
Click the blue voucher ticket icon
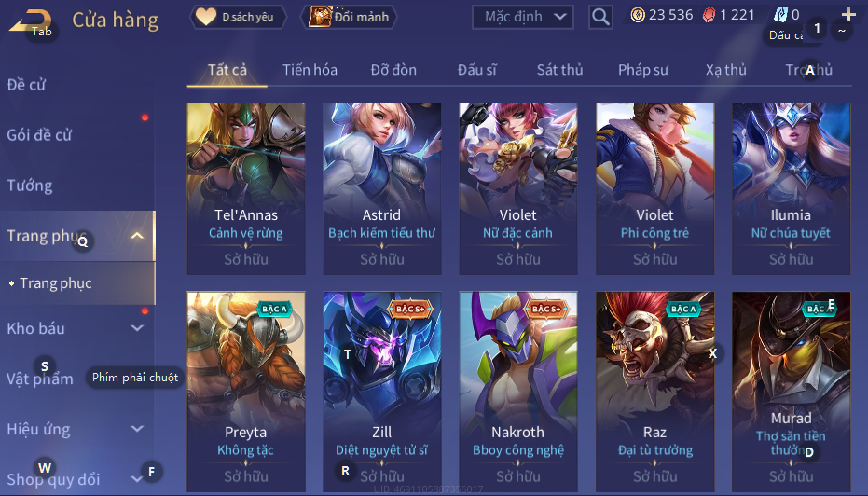point(781,15)
